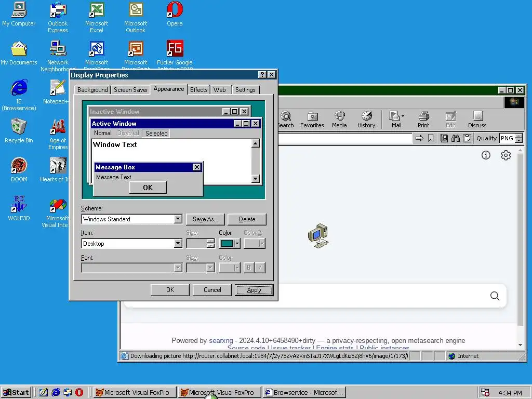Select the Age of Empires shortcut
Image resolution: width=532 pixels, height=399 pixels.
(58, 134)
